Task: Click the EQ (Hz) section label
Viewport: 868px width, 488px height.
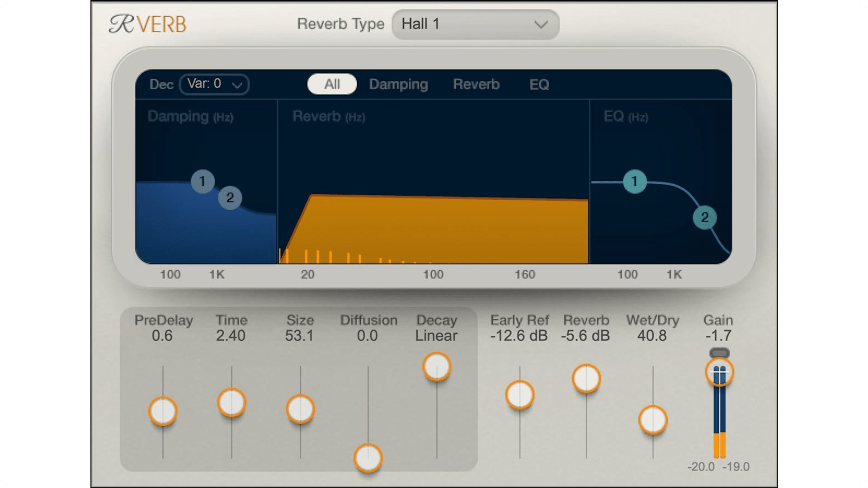Action: (x=626, y=117)
